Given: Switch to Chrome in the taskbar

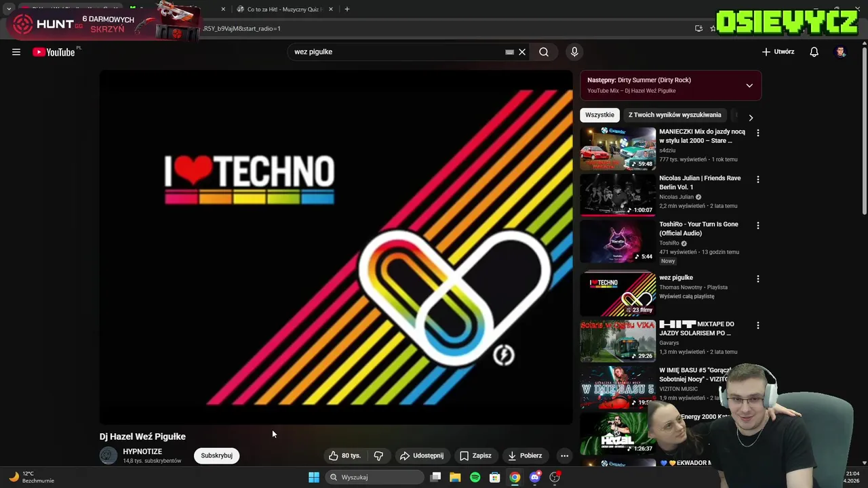Looking at the screenshot, I should point(515,477).
